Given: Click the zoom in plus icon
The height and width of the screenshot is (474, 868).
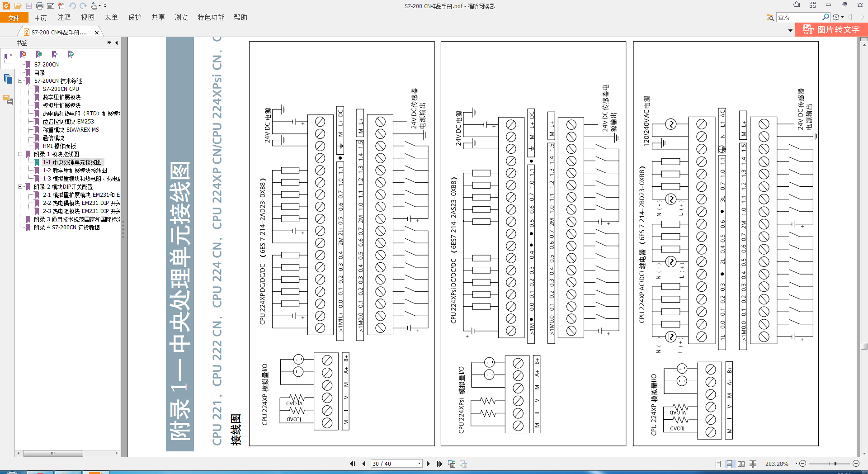Looking at the screenshot, I should tap(856, 464).
